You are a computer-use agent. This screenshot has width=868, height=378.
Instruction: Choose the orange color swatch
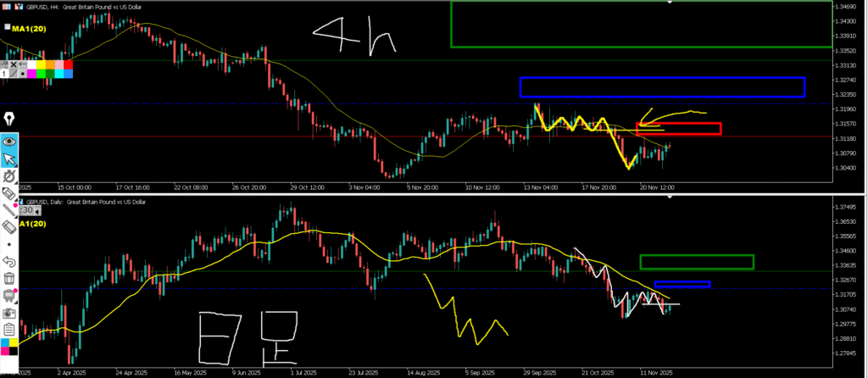coord(50,64)
